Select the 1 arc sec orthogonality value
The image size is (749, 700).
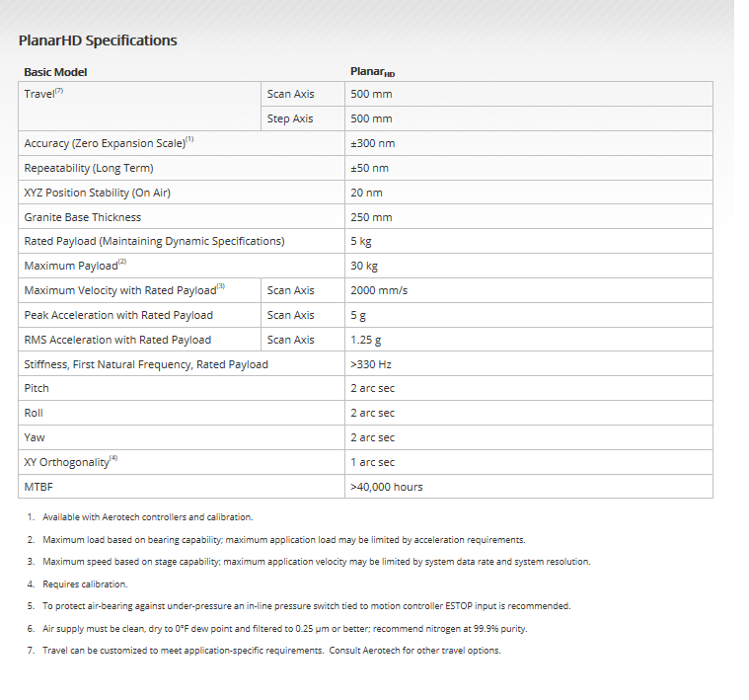click(x=373, y=462)
